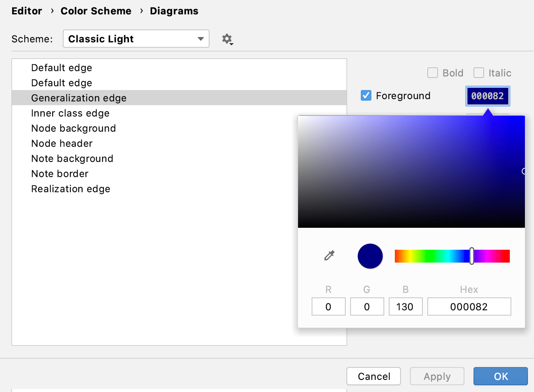Click the dark blue color preview circle
The image size is (534, 392).
click(370, 256)
